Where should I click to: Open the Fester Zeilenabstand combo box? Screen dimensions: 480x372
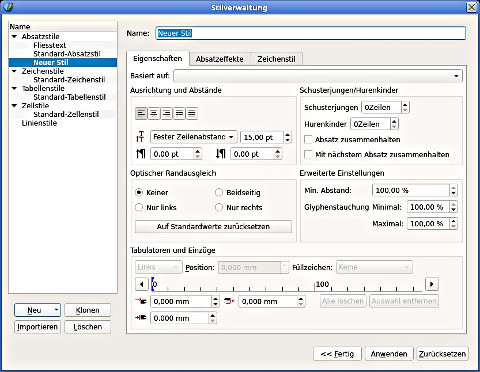pyautogui.click(x=194, y=137)
